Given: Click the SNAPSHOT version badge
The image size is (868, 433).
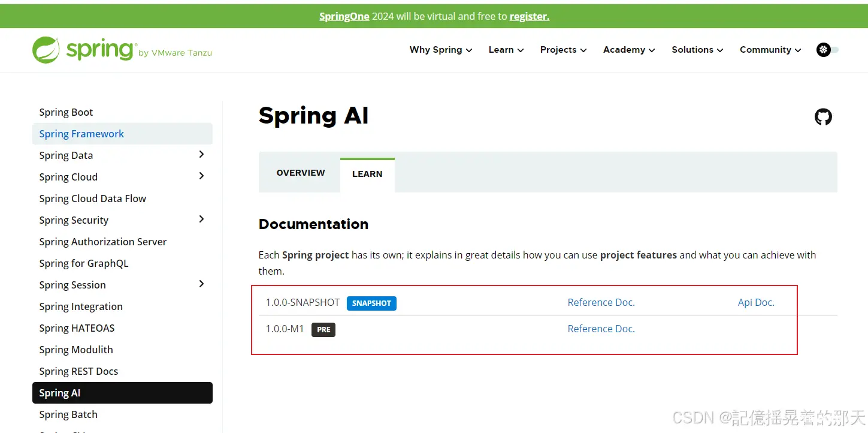Looking at the screenshot, I should tap(371, 303).
